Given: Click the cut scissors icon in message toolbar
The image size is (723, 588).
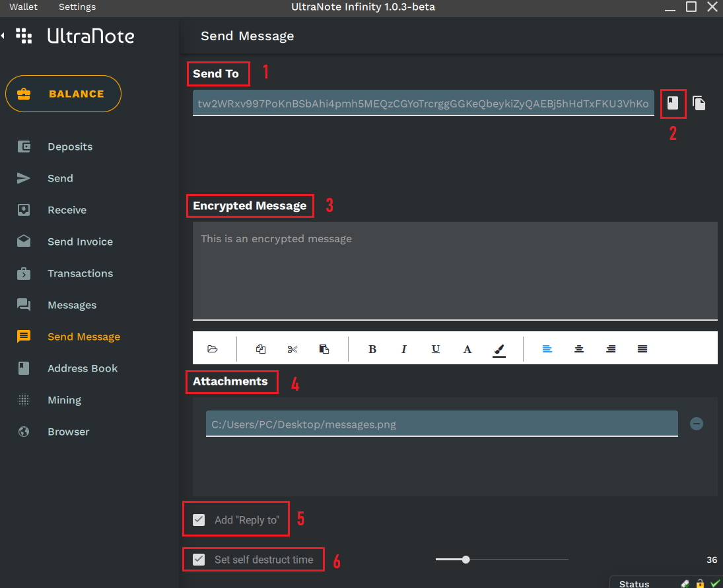Looking at the screenshot, I should [x=293, y=349].
